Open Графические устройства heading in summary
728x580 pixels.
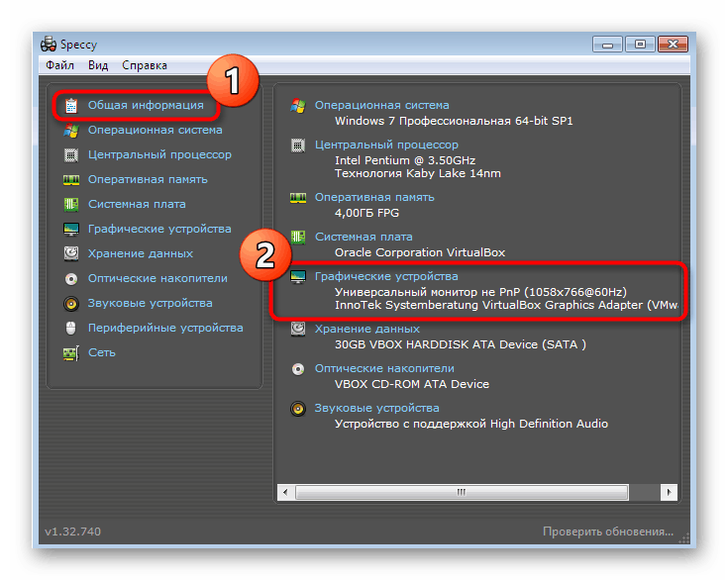[x=386, y=276]
